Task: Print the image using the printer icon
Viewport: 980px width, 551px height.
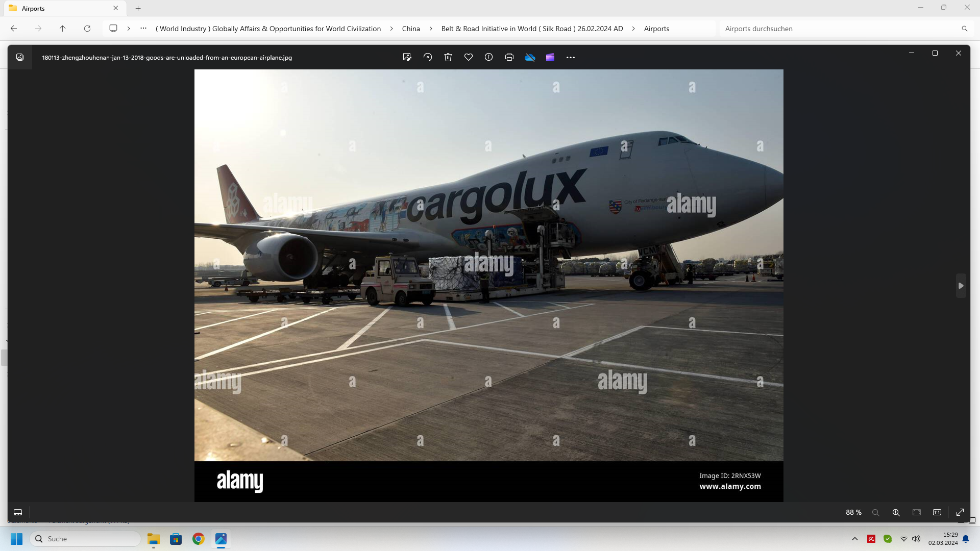Action: [509, 57]
